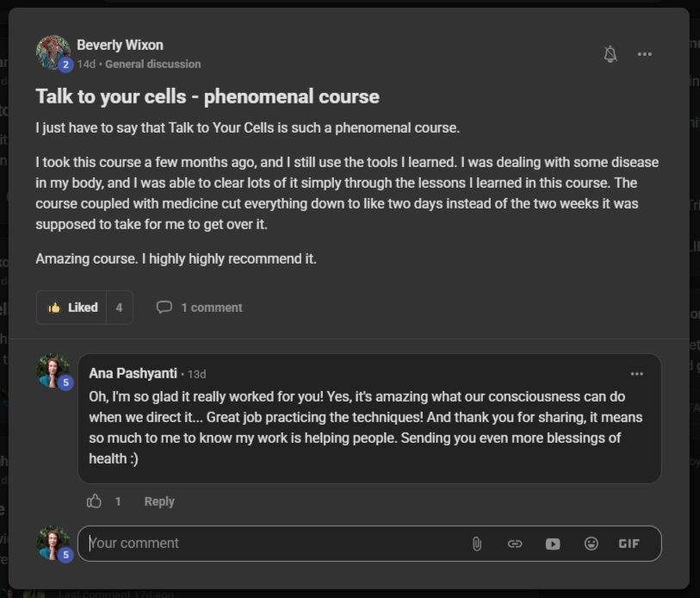700x598 pixels.
Task: Click Beverly Wixon's avatar picture
Action: coord(53,53)
